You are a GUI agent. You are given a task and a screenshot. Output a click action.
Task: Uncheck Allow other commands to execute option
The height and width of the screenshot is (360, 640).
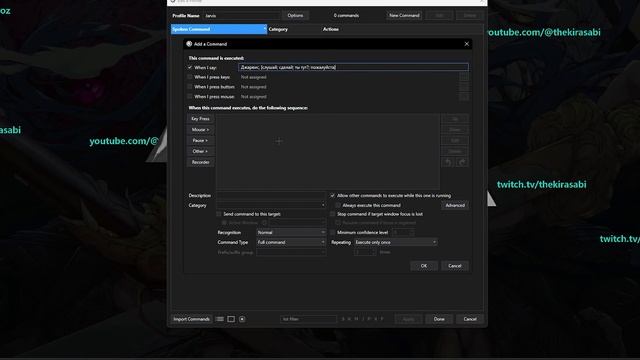point(332,196)
